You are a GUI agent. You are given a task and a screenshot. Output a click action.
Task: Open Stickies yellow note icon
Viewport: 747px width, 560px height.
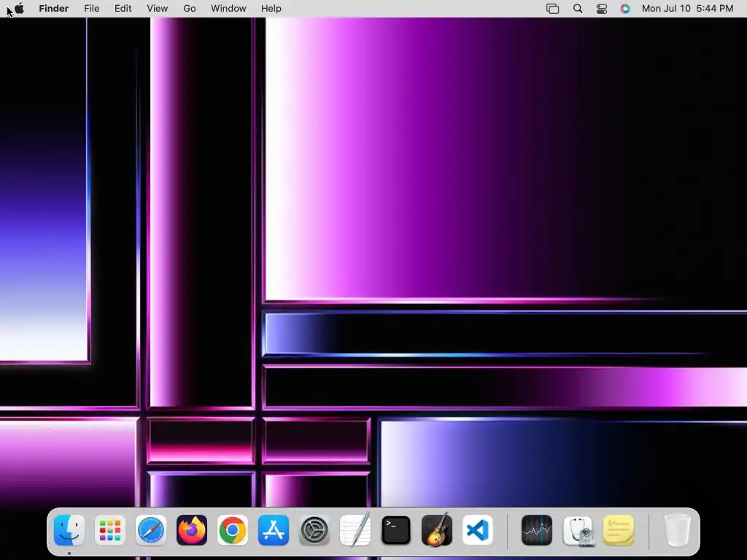[619, 530]
